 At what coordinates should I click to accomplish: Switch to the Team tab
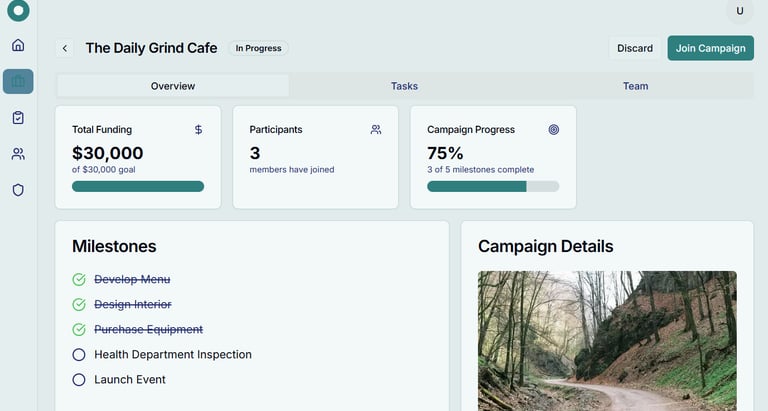(635, 86)
